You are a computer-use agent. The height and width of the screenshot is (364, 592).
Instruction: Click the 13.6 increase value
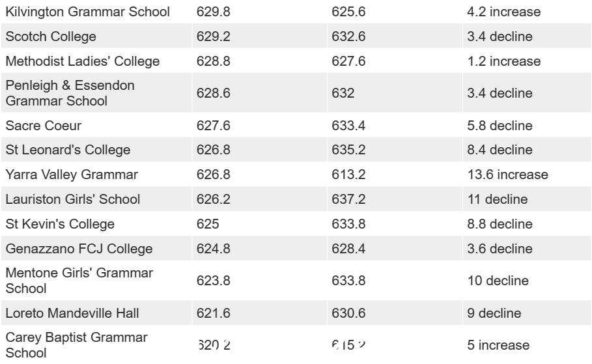coord(508,175)
